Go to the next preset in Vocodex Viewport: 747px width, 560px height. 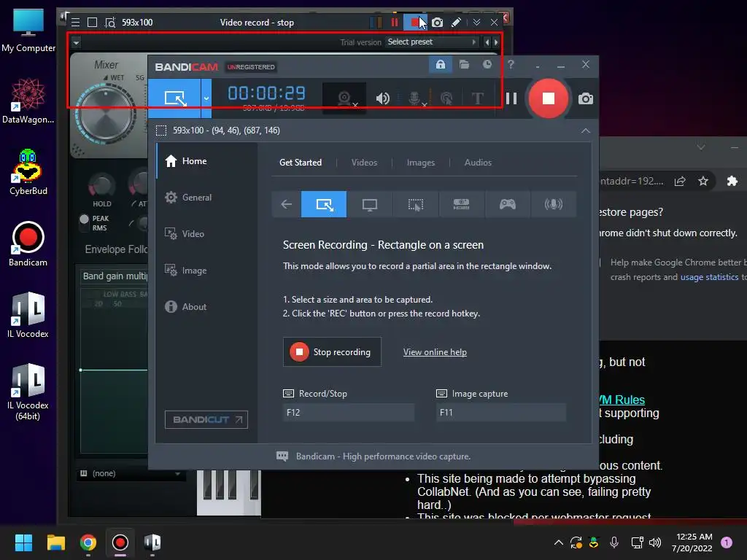point(496,42)
